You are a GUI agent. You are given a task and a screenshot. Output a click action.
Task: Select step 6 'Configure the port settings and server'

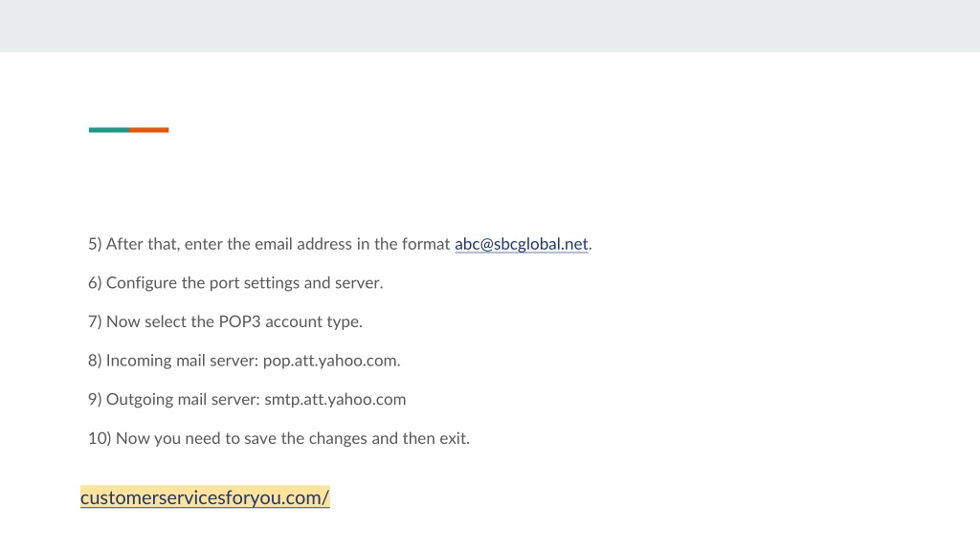235,283
